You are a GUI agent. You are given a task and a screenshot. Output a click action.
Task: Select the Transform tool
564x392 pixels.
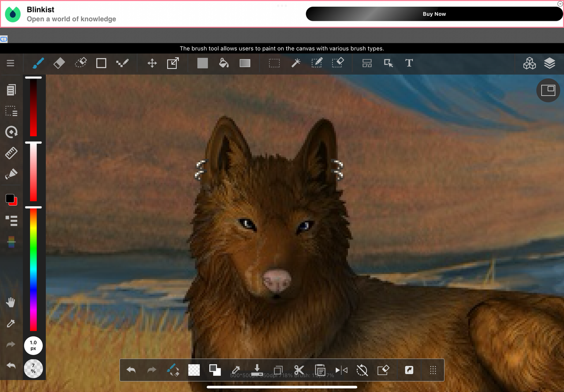(173, 63)
